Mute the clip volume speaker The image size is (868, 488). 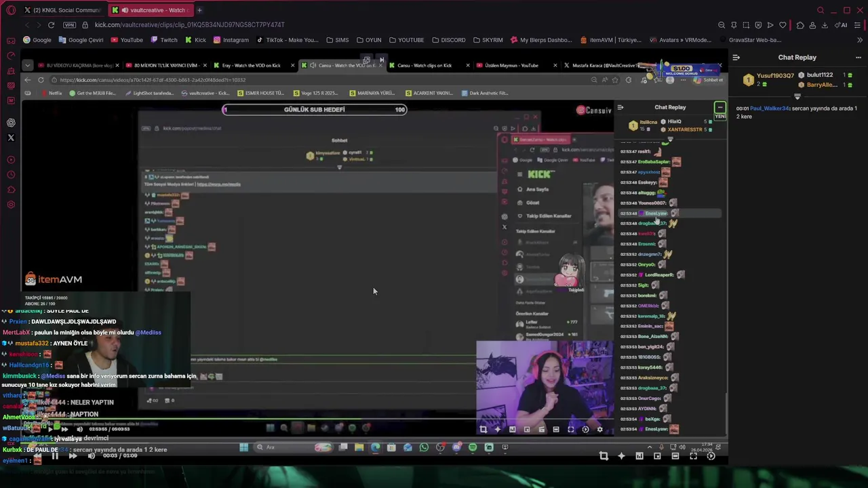tap(91, 456)
